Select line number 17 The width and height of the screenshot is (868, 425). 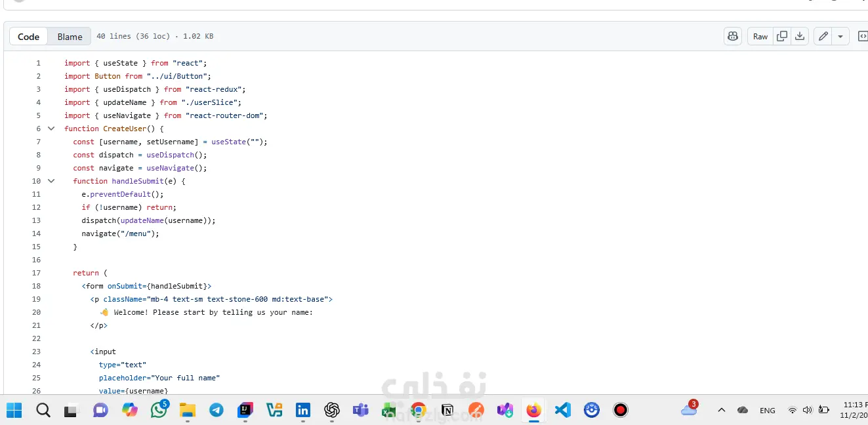36,273
